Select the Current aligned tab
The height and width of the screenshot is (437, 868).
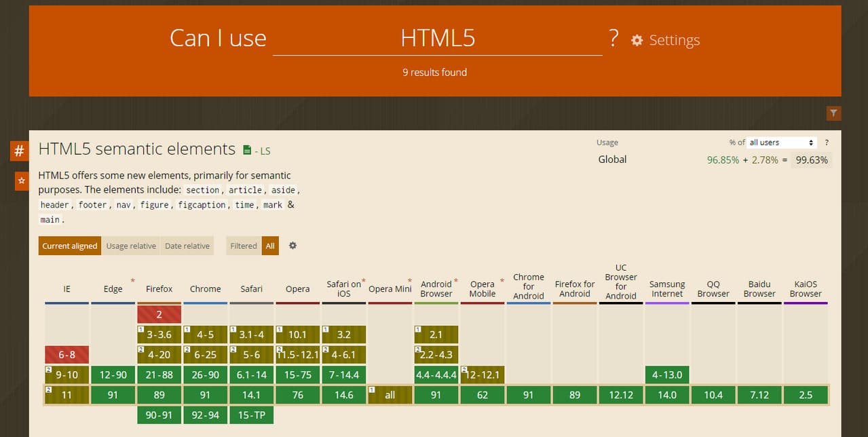pyautogui.click(x=70, y=246)
